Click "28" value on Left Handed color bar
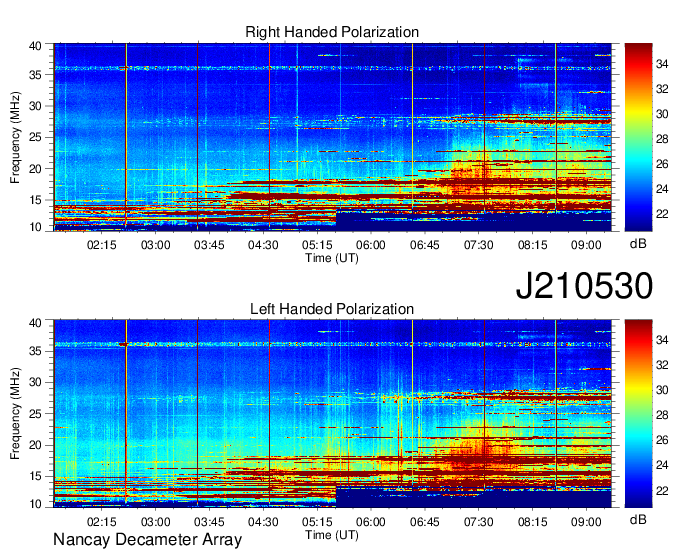Viewport: 680px width, 552px height. tap(662, 415)
